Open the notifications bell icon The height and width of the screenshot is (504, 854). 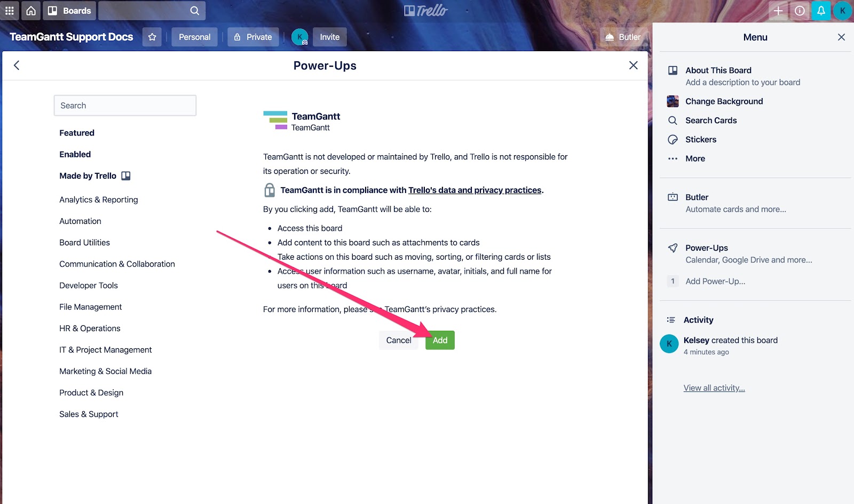click(821, 11)
